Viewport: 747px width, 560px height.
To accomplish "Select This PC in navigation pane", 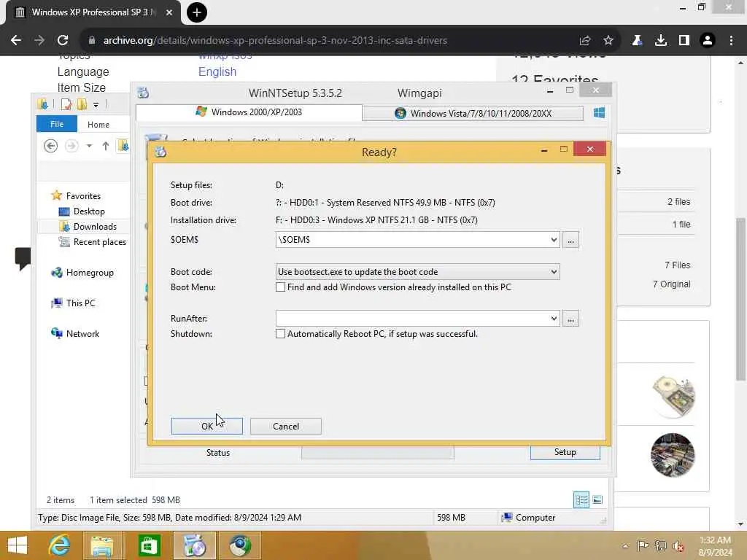I will (x=80, y=303).
